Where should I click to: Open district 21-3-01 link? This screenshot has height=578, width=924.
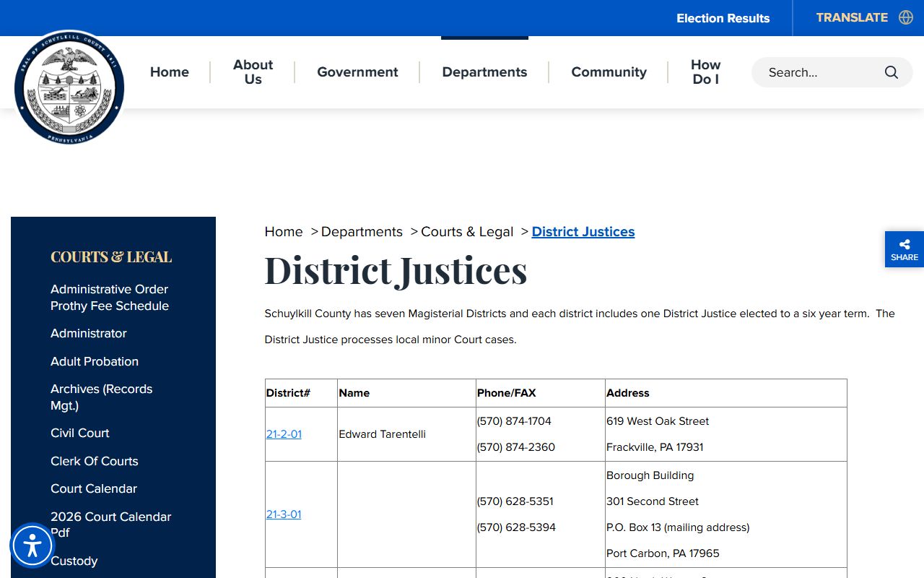pos(284,514)
